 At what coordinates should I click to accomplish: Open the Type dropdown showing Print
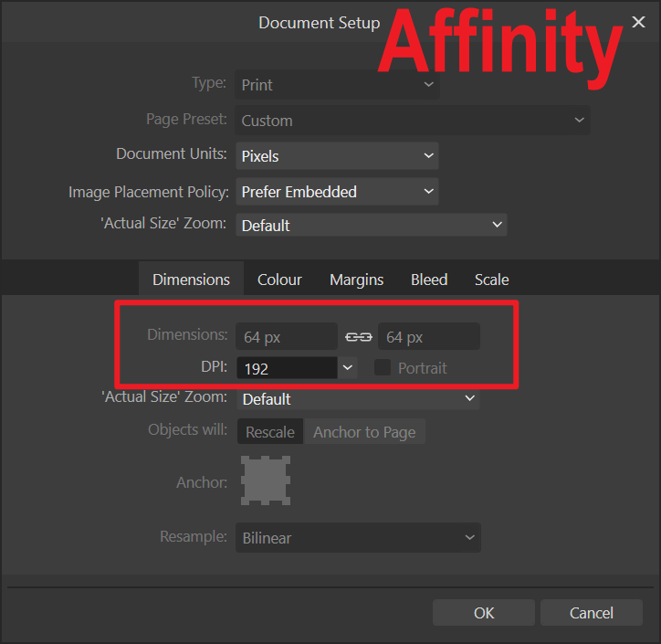click(x=337, y=85)
